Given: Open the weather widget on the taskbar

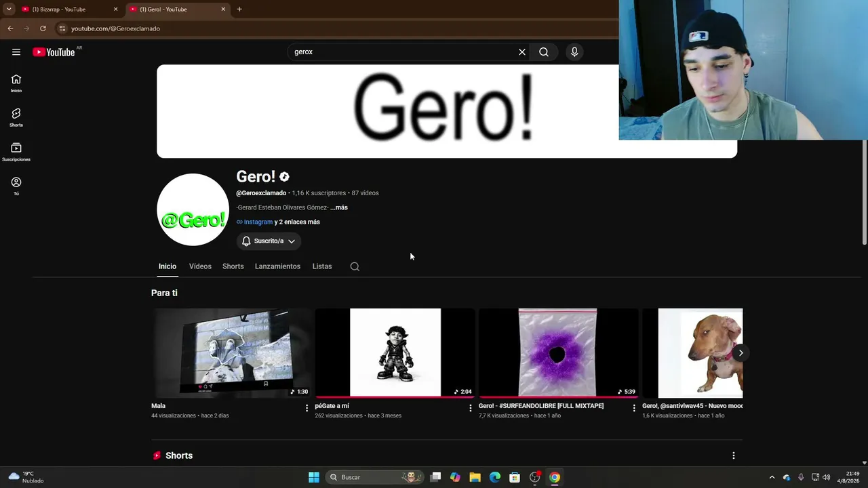Looking at the screenshot, I should [x=27, y=477].
